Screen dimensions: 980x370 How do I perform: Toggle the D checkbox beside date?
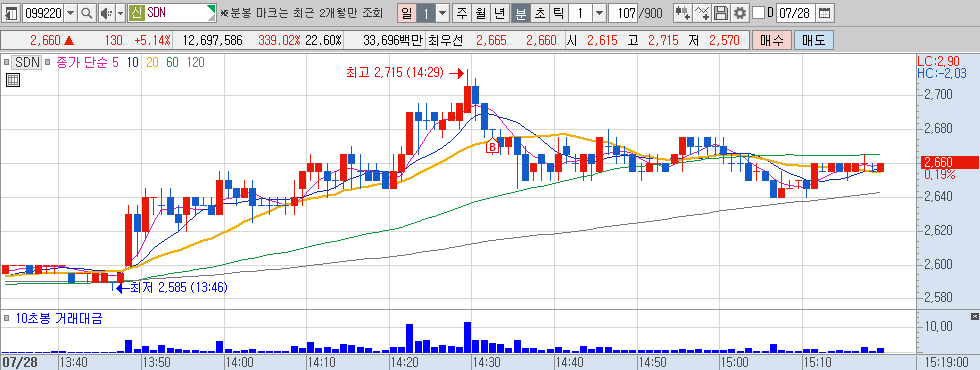pyautogui.click(x=758, y=12)
